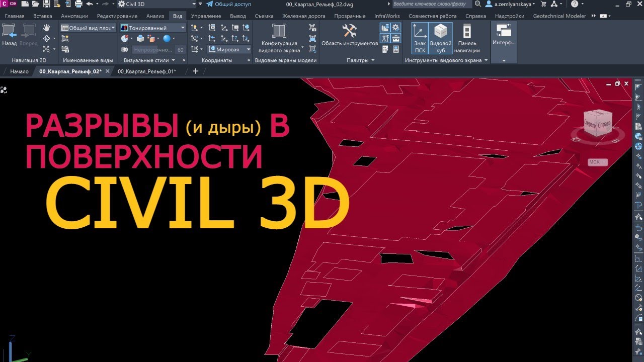The height and width of the screenshot is (362, 644).
Task: Switch to the Анализ ribbon tab
Action: coord(155,16)
